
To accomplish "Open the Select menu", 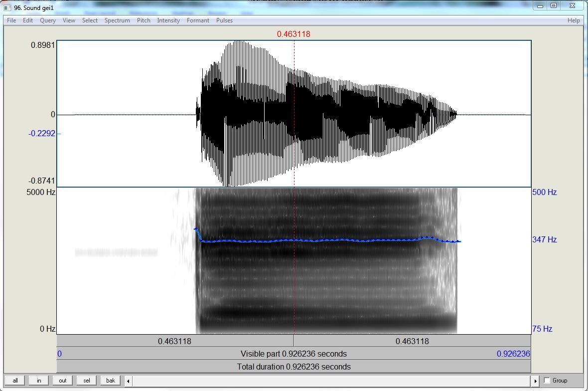I will pyautogui.click(x=90, y=20).
